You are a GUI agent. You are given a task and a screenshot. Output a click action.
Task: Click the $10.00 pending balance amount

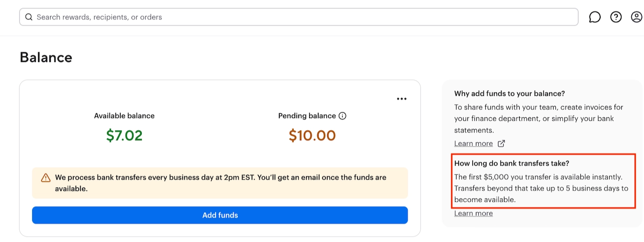(x=312, y=135)
